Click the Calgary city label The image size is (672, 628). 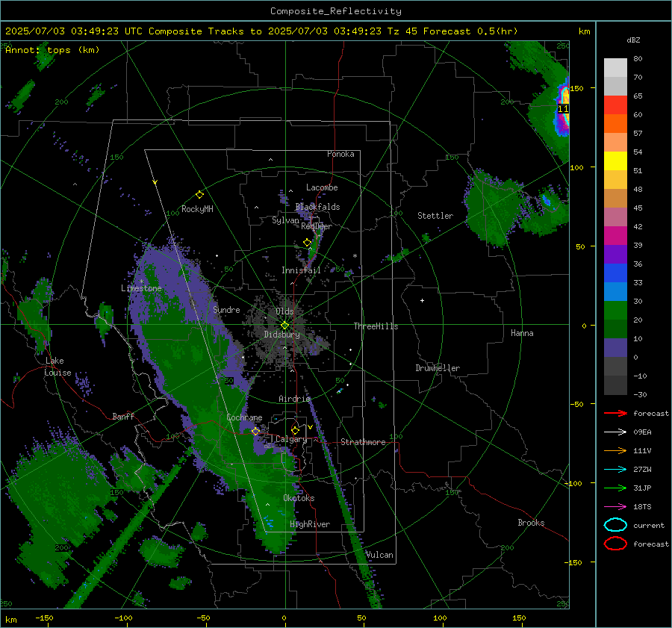click(x=291, y=439)
